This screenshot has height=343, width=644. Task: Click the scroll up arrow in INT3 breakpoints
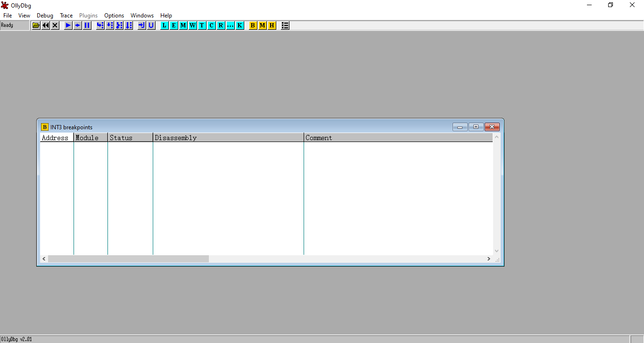pyautogui.click(x=496, y=137)
